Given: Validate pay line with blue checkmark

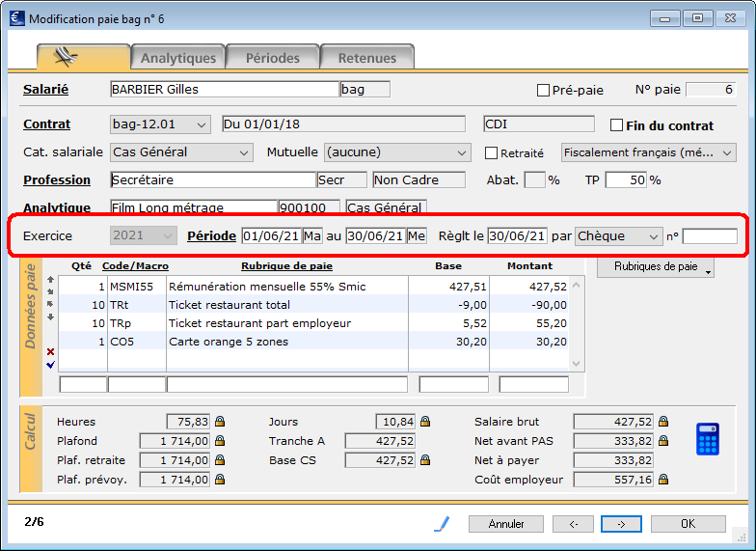Looking at the screenshot, I should (50, 365).
